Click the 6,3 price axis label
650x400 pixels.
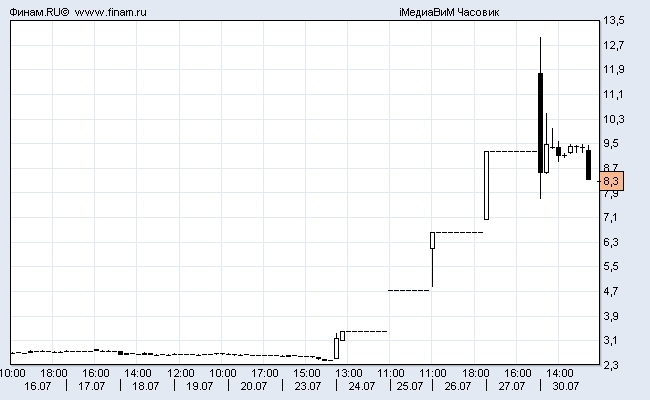(x=611, y=242)
